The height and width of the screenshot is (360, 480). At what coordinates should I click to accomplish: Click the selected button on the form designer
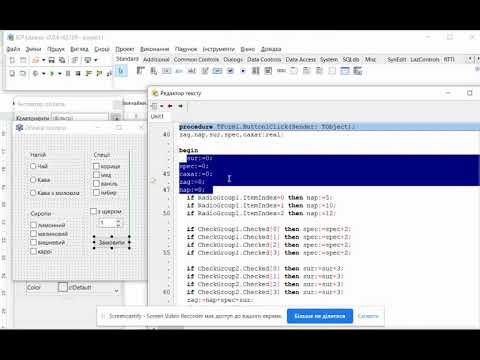pos(112,242)
